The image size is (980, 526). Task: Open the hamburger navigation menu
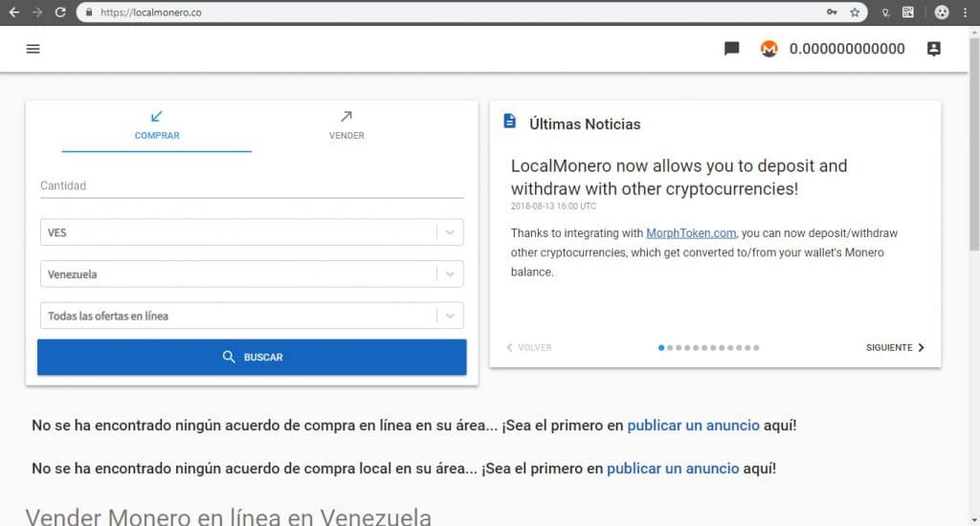click(33, 49)
